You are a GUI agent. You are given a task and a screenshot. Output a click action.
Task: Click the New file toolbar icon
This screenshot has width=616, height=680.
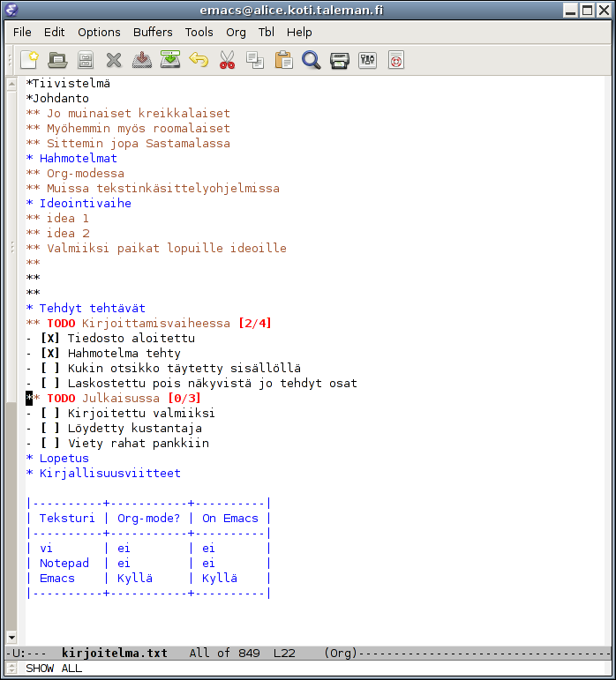click(29, 60)
